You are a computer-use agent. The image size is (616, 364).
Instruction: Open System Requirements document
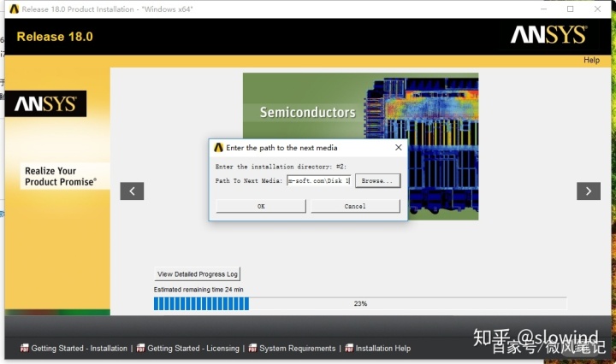point(298,349)
